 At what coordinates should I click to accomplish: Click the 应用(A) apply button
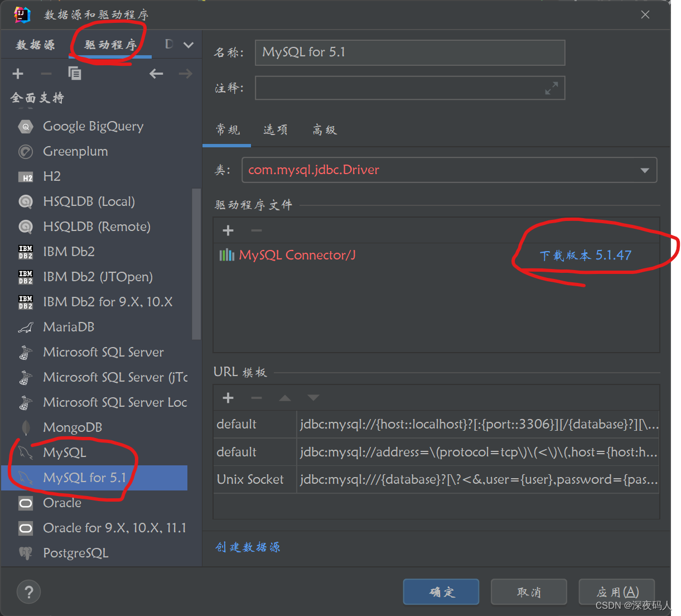click(617, 592)
